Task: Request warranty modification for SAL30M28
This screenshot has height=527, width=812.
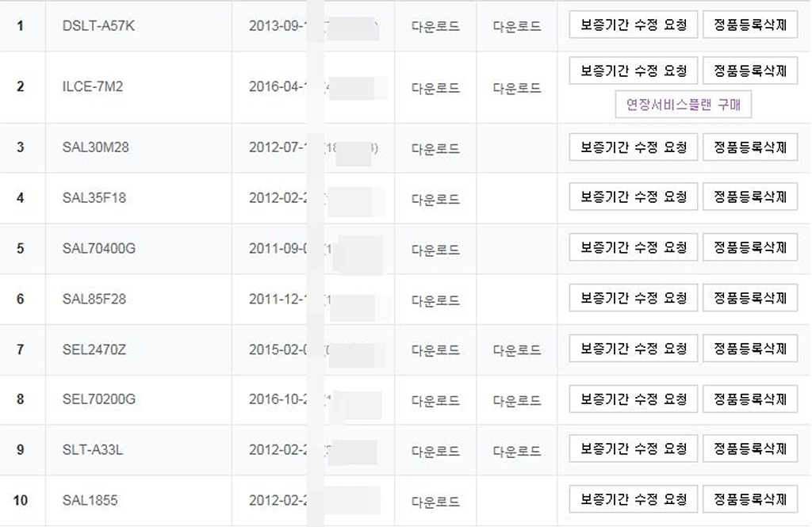Action: (633, 147)
